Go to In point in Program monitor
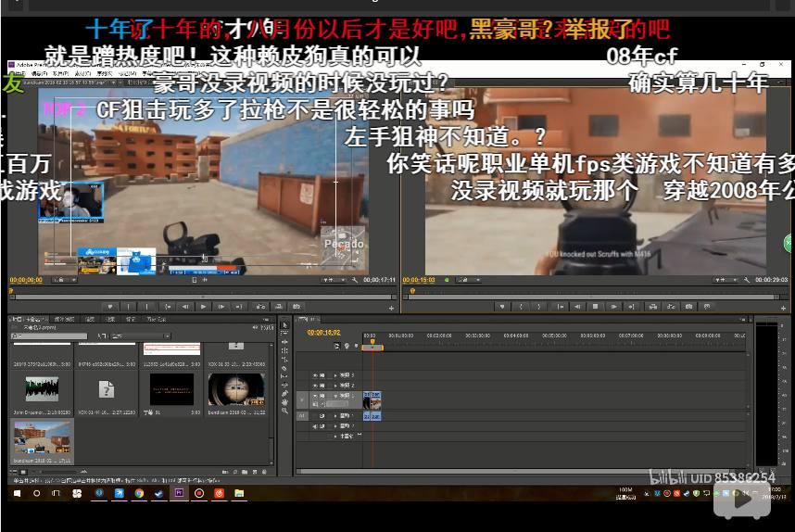 [x=560, y=307]
